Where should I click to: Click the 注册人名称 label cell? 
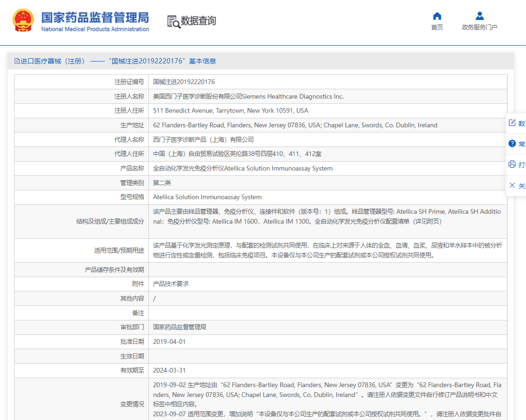coord(82,96)
